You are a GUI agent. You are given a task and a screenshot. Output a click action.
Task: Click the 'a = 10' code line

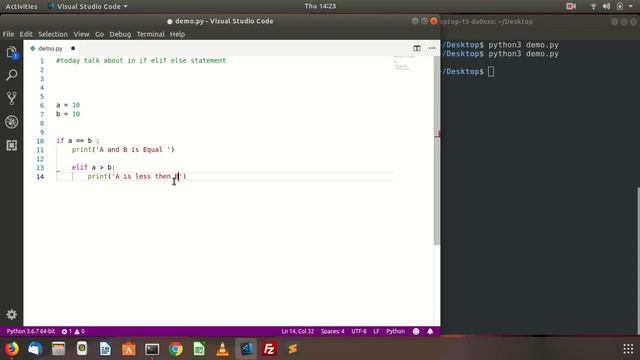pos(68,105)
